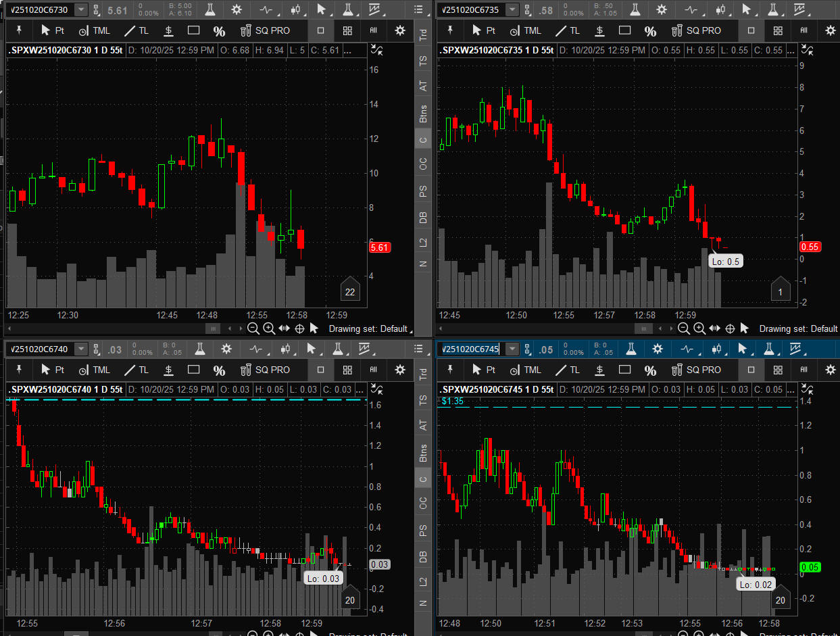
Task: Click the All button in C6730 drawing toolbar
Action: click(373, 30)
